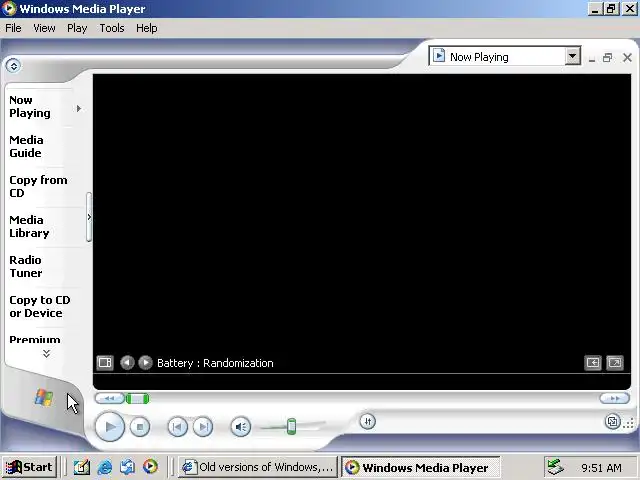Image resolution: width=640 pixels, height=480 pixels.
Task: Toggle the menu bar hide button
Action: [13, 65]
